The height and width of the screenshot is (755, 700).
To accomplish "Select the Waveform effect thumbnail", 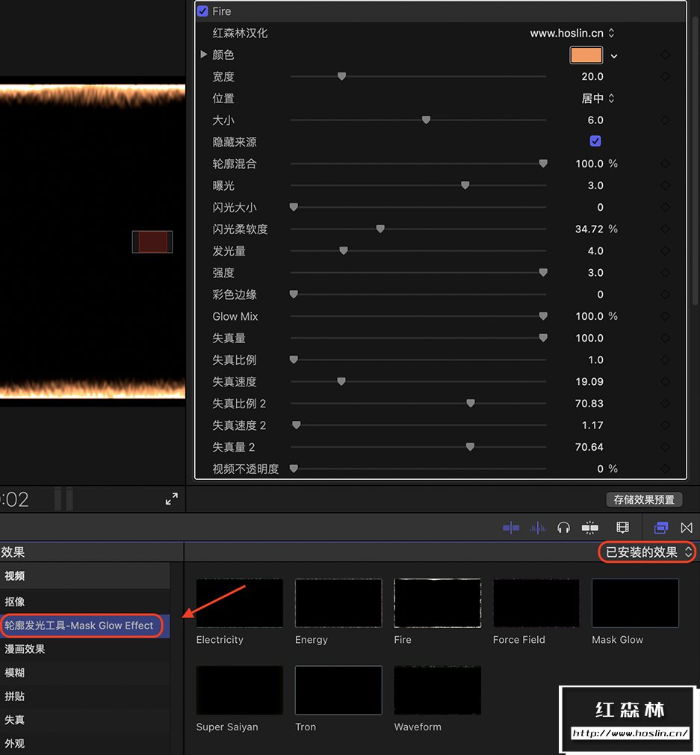I will click(437, 691).
